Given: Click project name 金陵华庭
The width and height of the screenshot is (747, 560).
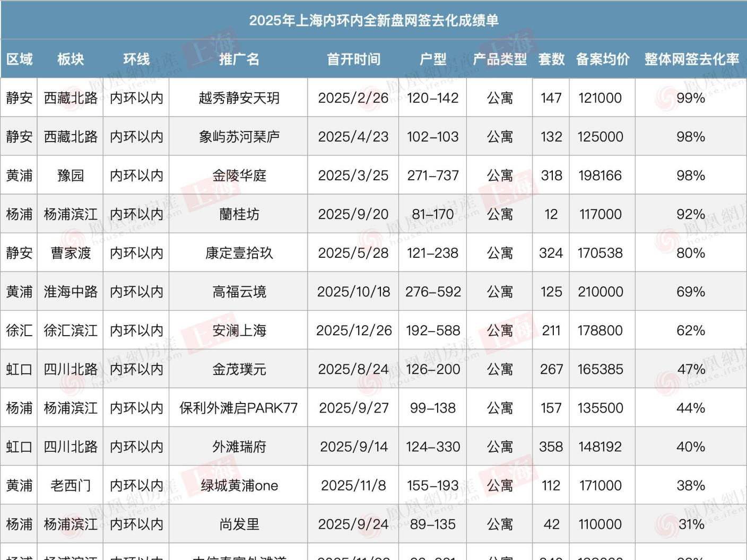Looking at the screenshot, I should pos(239,176).
